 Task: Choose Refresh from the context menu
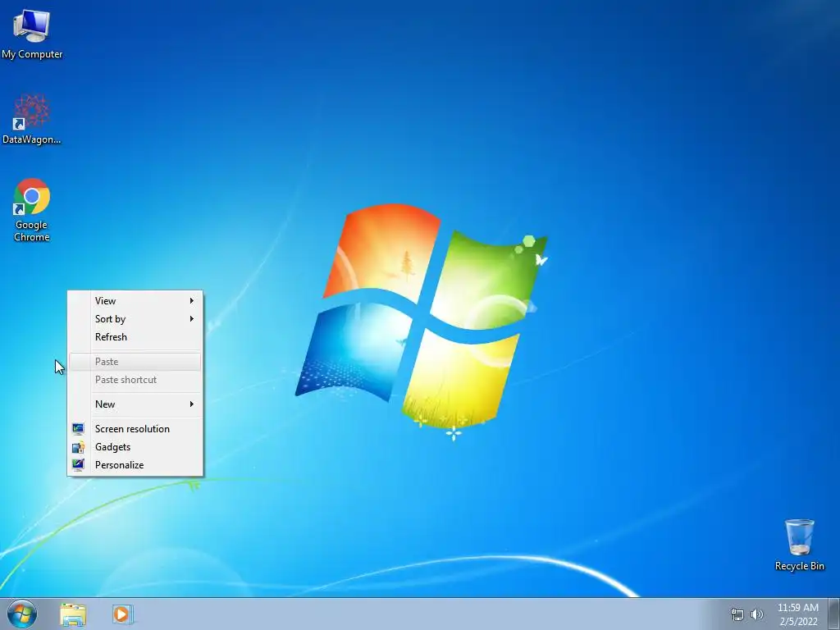click(135, 337)
